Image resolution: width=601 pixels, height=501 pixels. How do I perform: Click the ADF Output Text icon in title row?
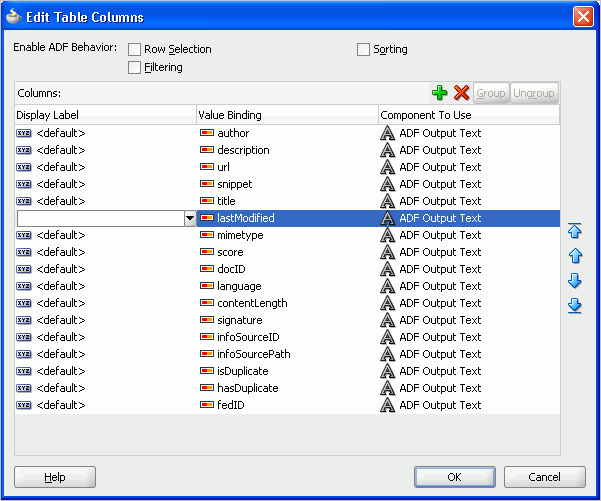(x=388, y=201)
